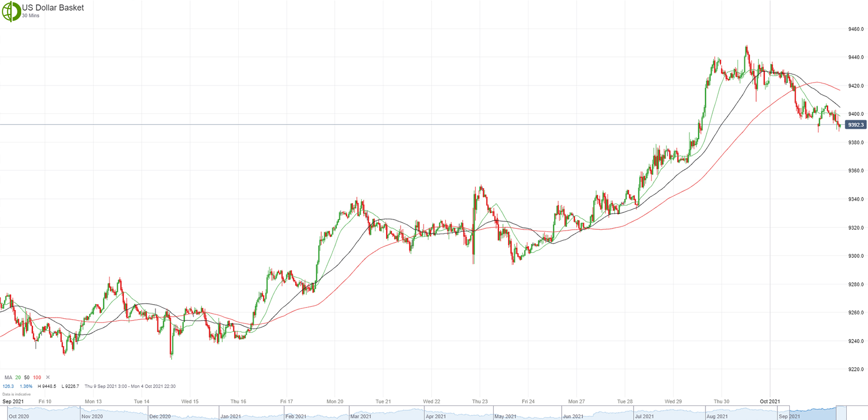Screen dimensions: 868x420
Task: Click the Wed 15 date axis label
Action: pos(190,402)
